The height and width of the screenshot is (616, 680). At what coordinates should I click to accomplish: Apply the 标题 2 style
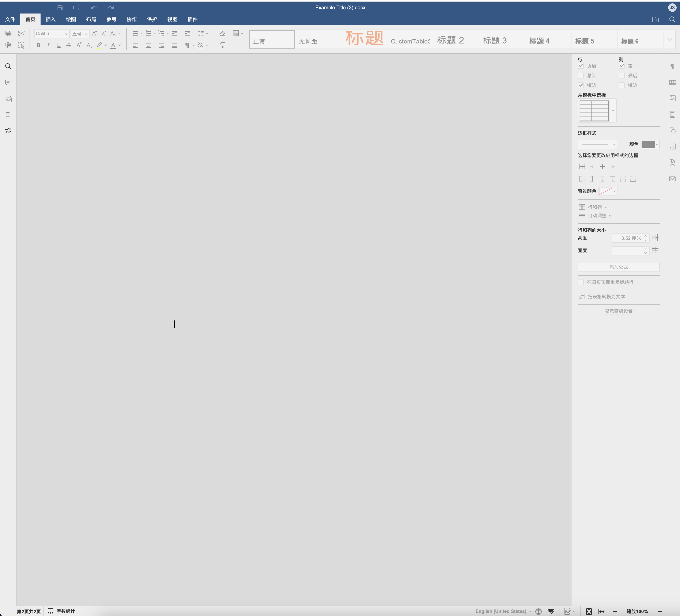456,39
